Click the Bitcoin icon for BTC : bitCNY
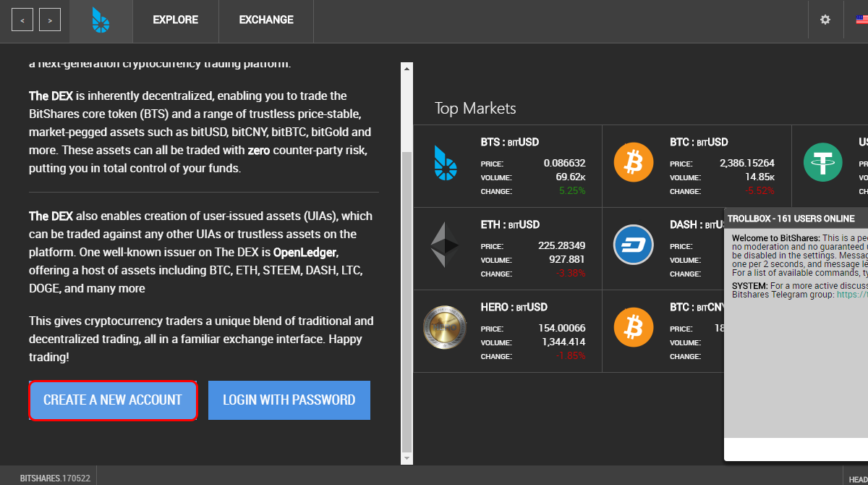This screenshot has width=868, height=485. (634, 327)
